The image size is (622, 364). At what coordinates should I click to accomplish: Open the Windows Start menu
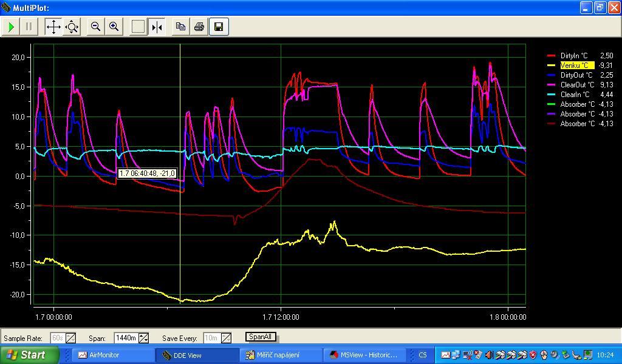coord(29,355)
